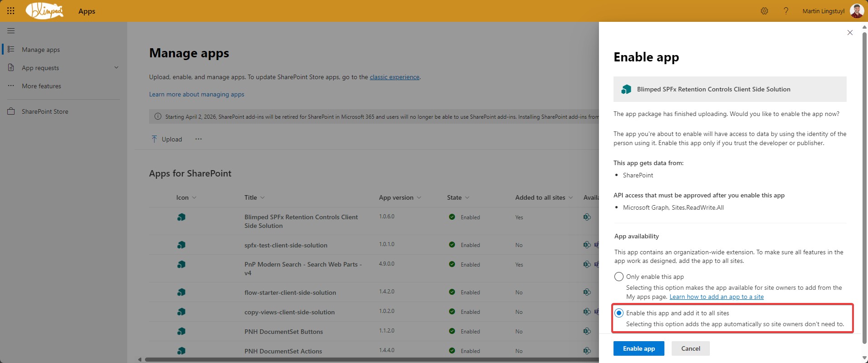Select Enable this app and add to all sites
868x363 pixels.
(619, 313)
